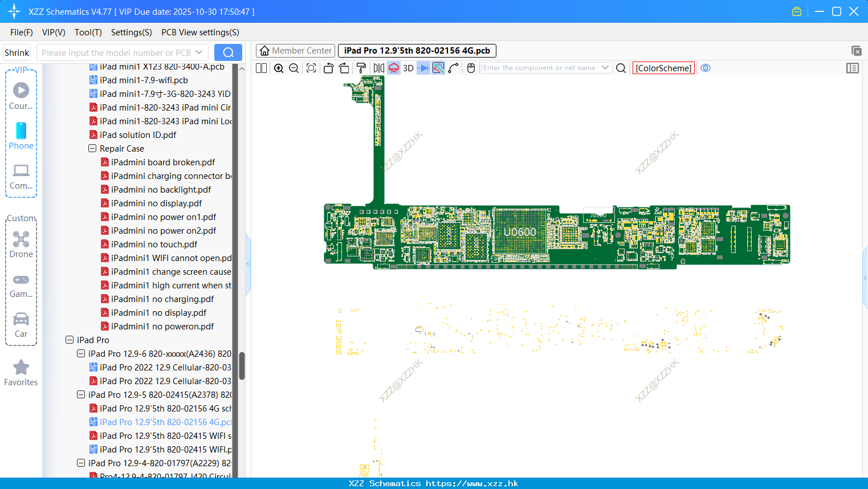The width and height of the screenshot is (868, 489).
Task: Collapse the Repair Case folder
Action: point(92,148)
